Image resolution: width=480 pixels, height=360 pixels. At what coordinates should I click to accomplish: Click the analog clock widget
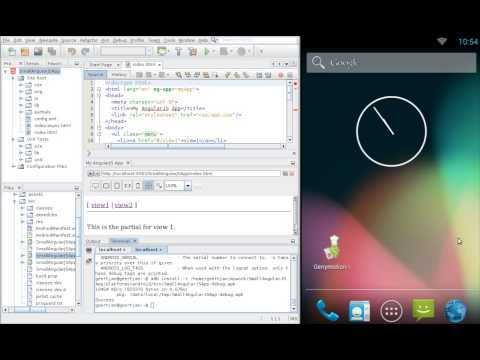391,131
